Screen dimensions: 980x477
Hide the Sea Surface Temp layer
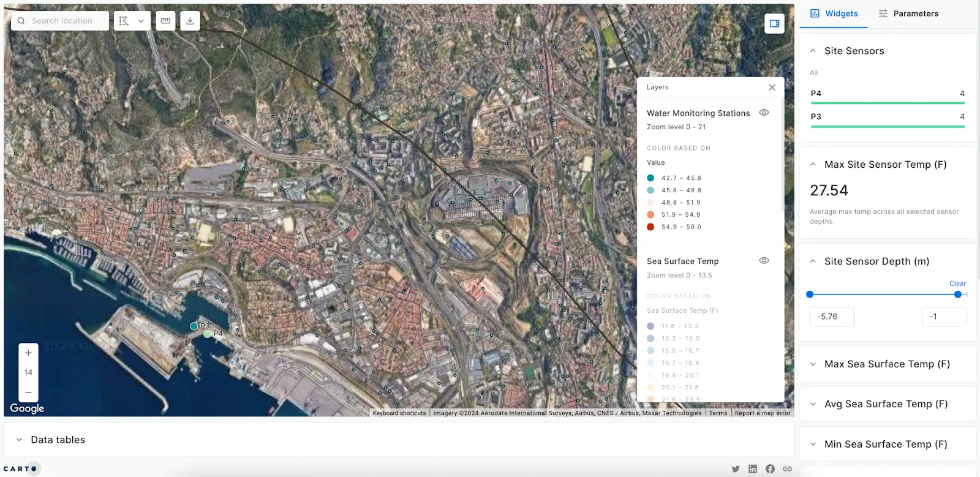point(764,260)
